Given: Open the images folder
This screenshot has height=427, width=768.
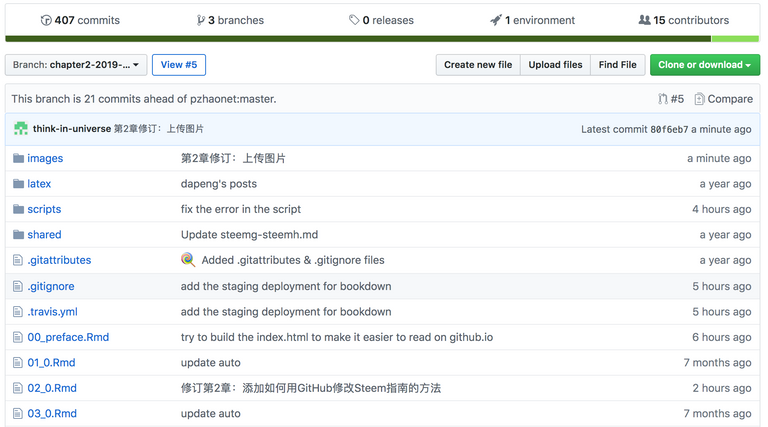Looking at the screenshot, I should [45, 158].
